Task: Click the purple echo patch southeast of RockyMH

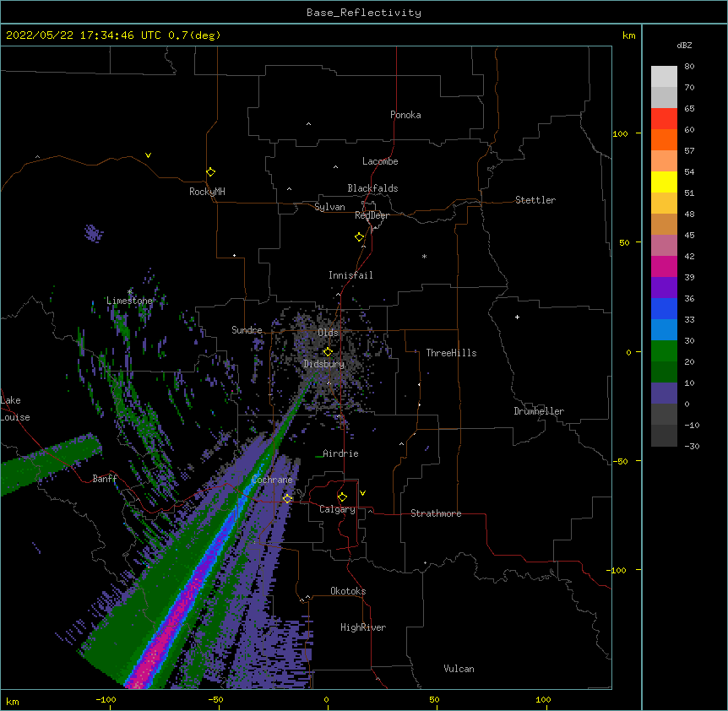Action: 93,233
